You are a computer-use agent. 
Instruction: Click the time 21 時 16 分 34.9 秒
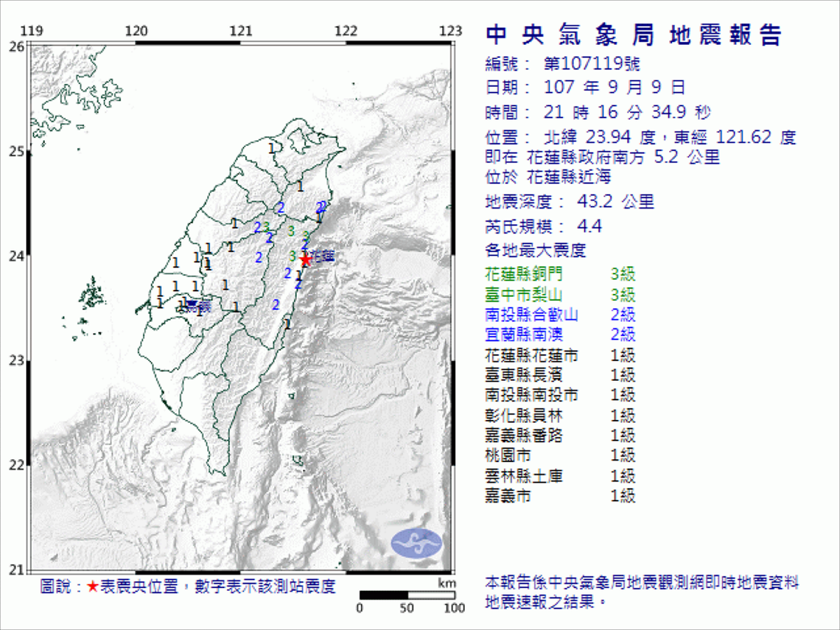coord(627,112)
